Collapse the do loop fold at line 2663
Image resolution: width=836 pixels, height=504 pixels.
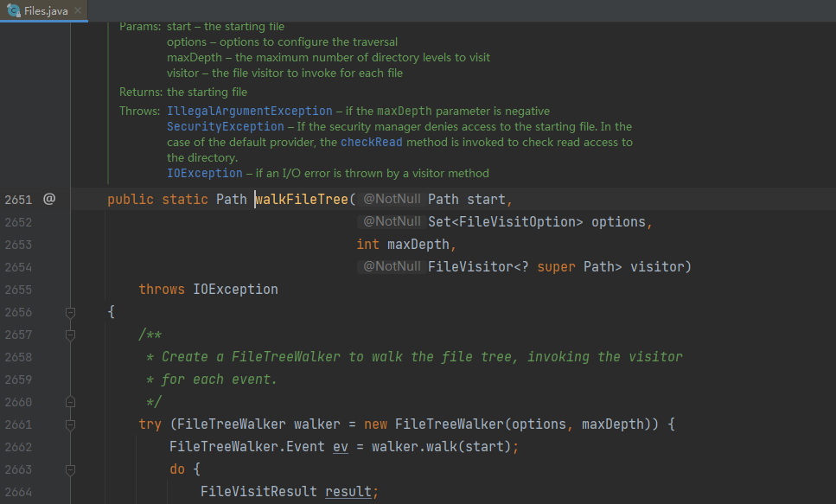70,469
